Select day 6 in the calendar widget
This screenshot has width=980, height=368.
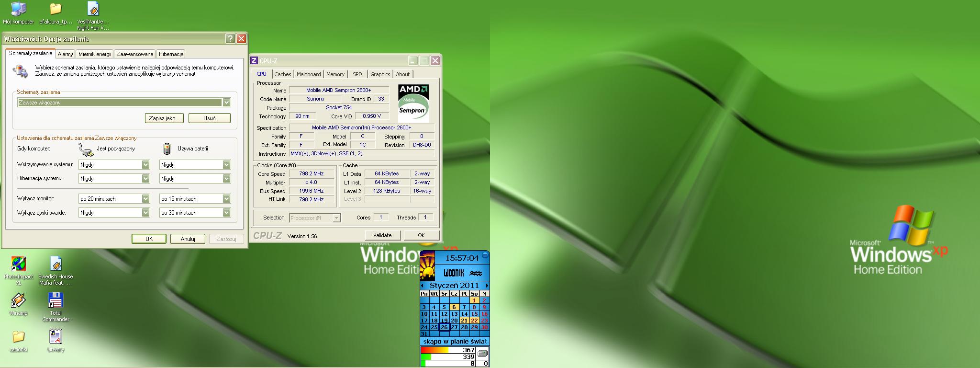pos(454,307)
